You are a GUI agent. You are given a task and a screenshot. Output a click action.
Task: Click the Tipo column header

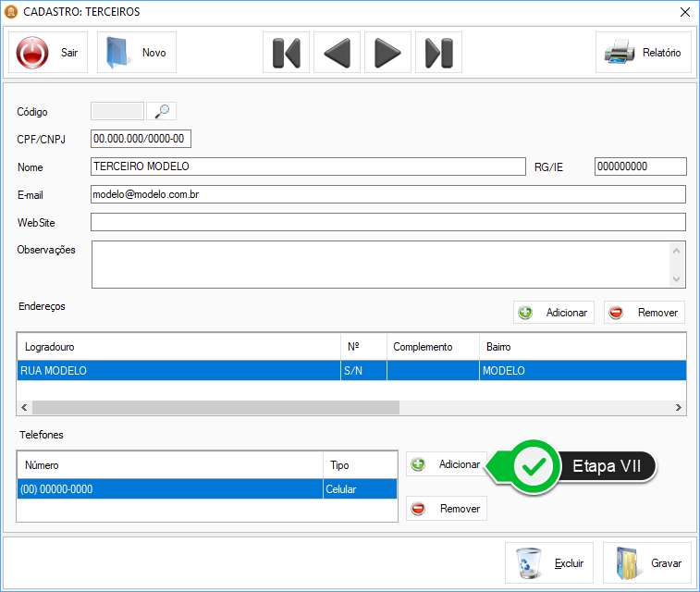coord(360,465)
